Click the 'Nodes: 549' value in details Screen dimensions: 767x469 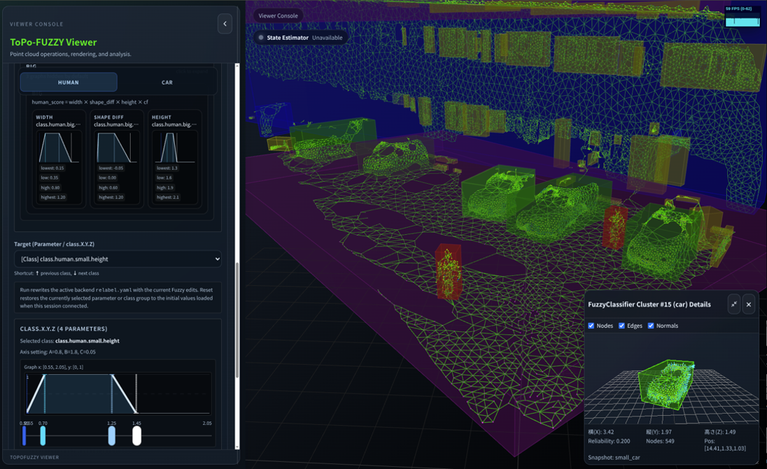pos(660,441)
